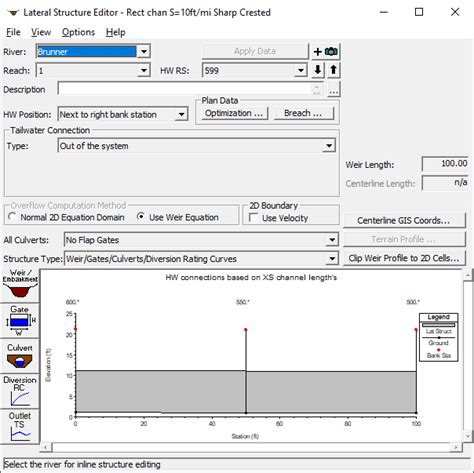Open the Options menu

pyautogui.click(x=78, y=32)
